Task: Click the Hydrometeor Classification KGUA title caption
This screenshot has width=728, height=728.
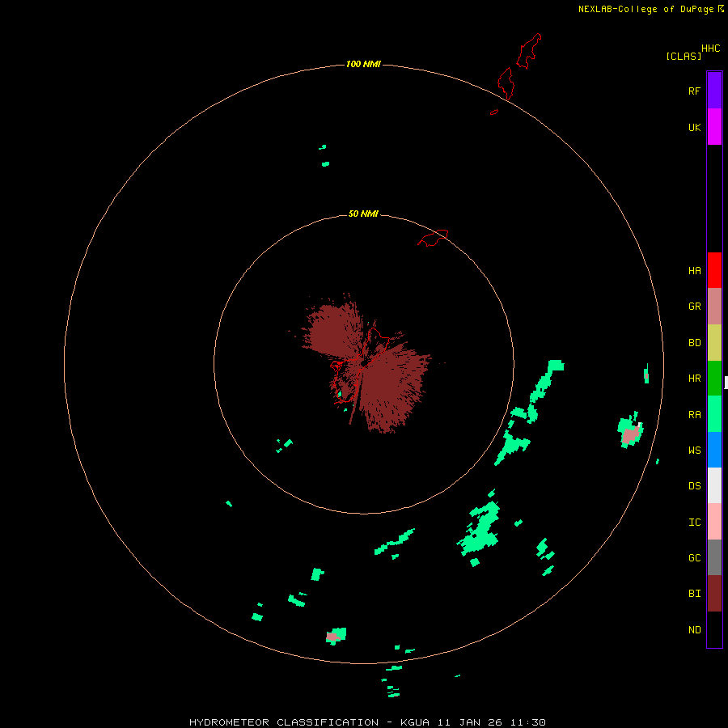Action: pyautogui.click(x=367, y=722)
